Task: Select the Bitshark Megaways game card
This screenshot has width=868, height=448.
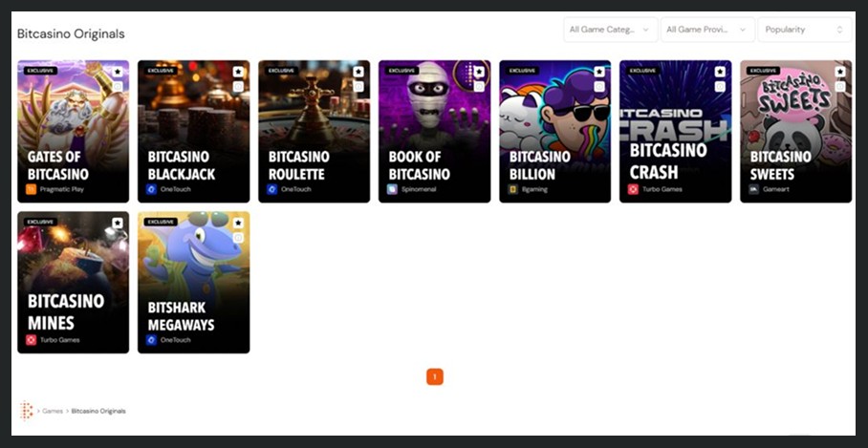Action: 194,282
